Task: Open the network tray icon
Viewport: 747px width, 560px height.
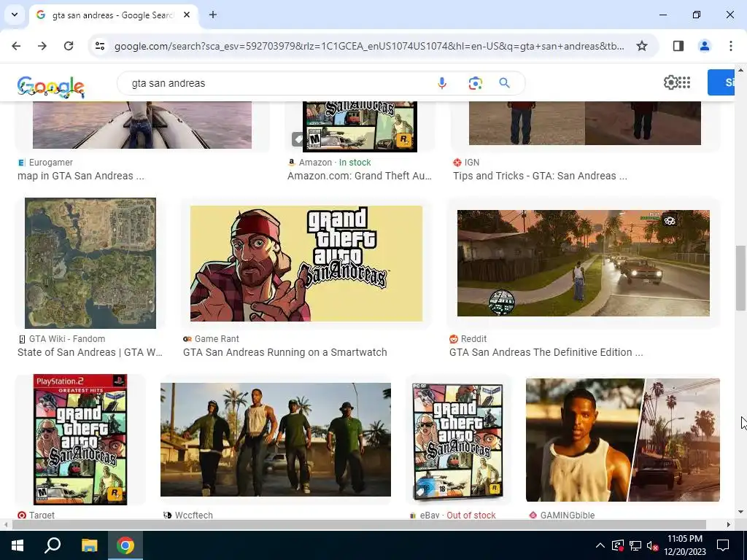Action: 635,545
